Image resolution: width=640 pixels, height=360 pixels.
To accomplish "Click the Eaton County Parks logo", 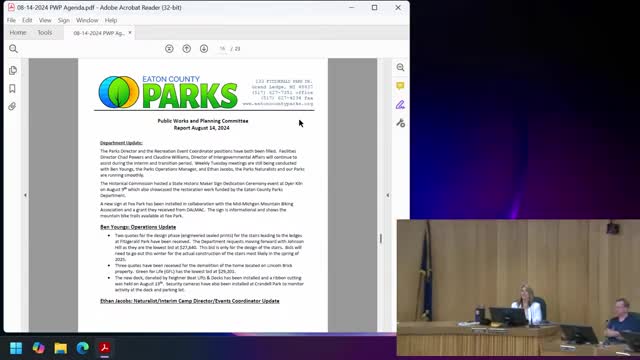I will [168, 92].
